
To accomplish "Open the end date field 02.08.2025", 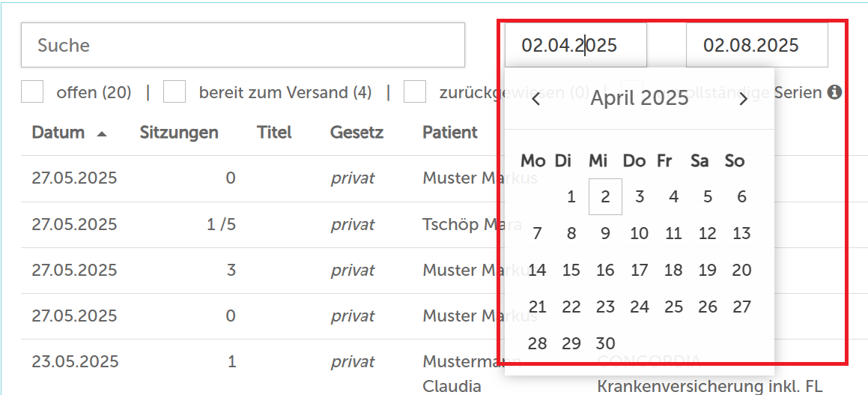I will pyautogui.click(x=756, y=45).
